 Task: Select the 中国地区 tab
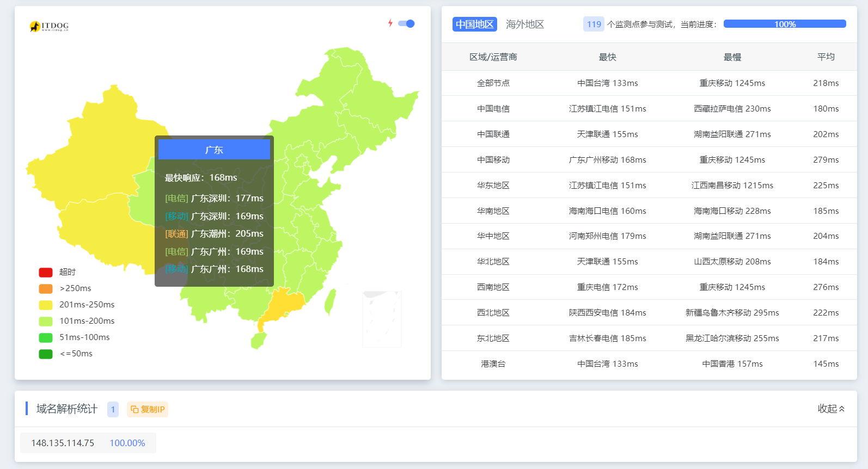tap(474, 24)
